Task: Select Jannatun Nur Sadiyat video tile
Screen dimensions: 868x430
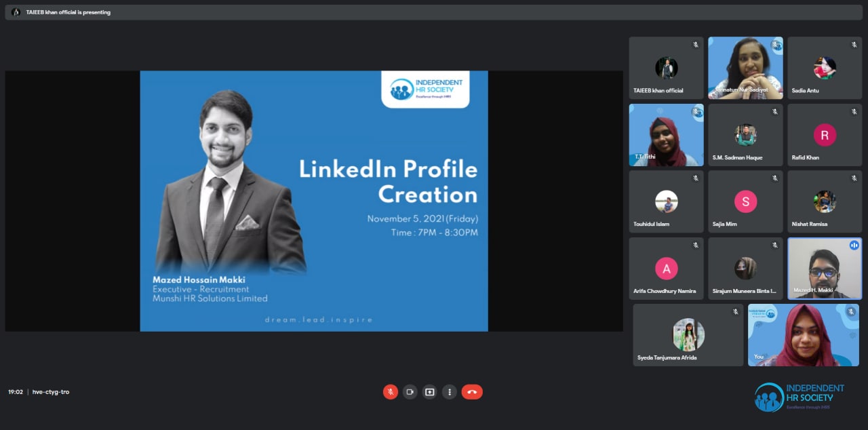Action: coord(746,68)
